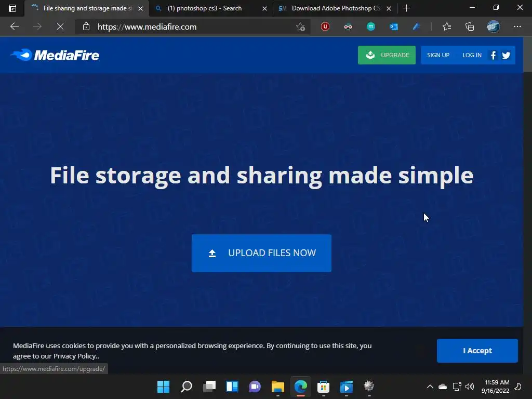Screen dimensions: 532x399
Task: Add this page to favorites star icon
Action: [x=300, y=27]
